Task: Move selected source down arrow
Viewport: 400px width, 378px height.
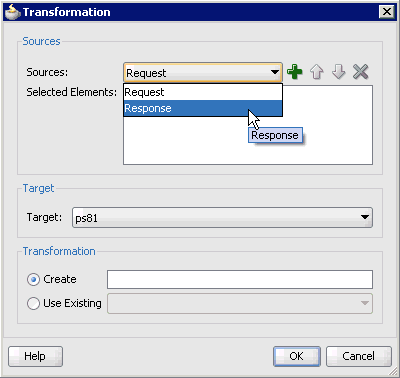Action: (x=338, y=72)
